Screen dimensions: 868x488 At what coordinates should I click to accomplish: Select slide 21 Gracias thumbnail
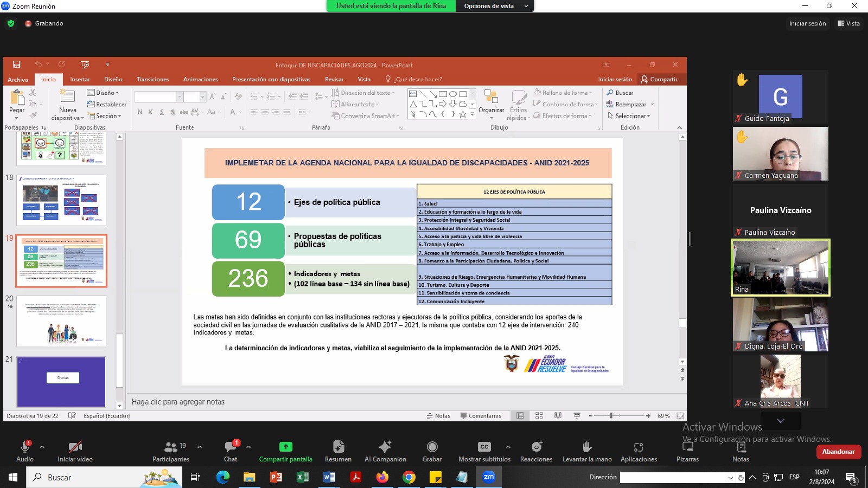pyautogui.click(x=61, y=382)
